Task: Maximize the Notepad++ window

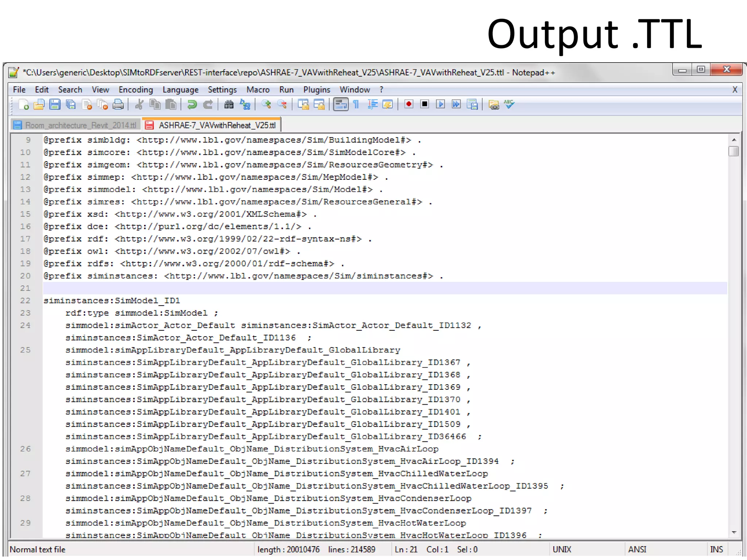Action: [701, 69]
